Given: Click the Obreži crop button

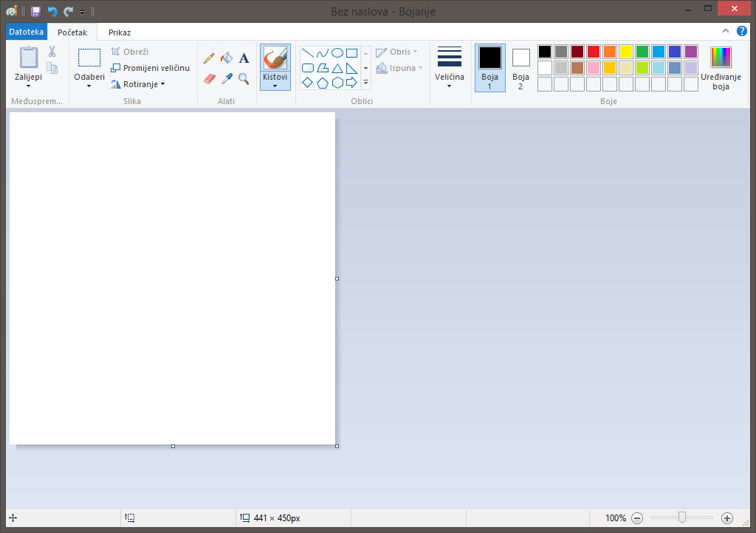Looking at the screenshot, I should tap(130, 52).
